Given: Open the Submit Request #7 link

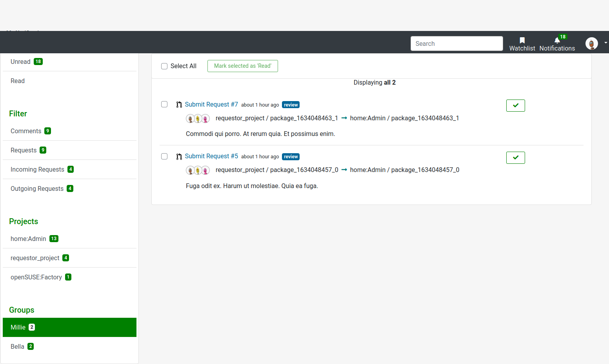Looking at the screenshot, I should 211,105.
